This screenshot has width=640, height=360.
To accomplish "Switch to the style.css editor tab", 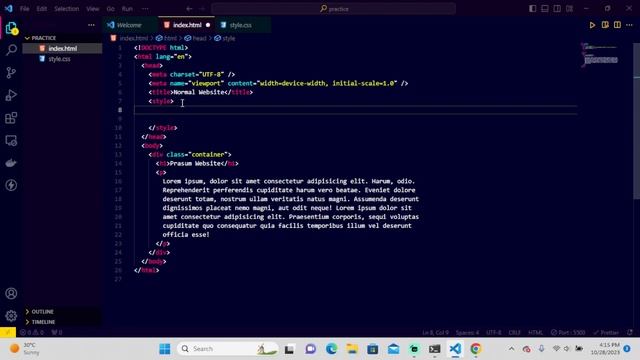I will 241,25.
